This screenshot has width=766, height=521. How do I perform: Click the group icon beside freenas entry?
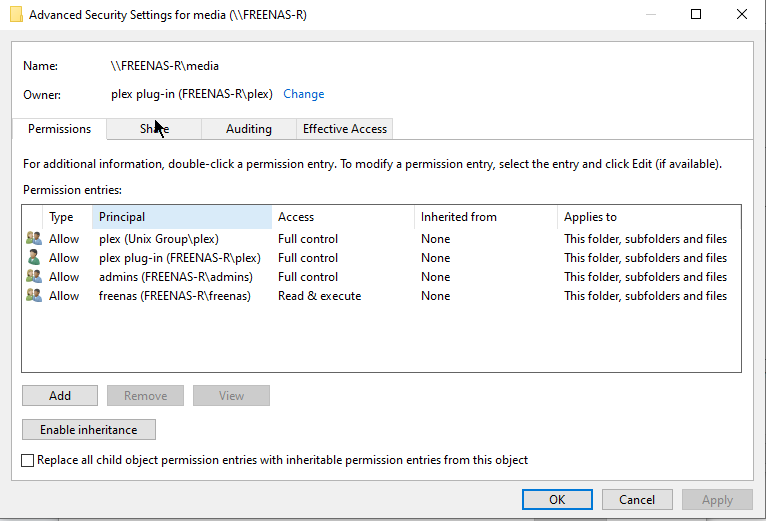click(x=34, y=296)
